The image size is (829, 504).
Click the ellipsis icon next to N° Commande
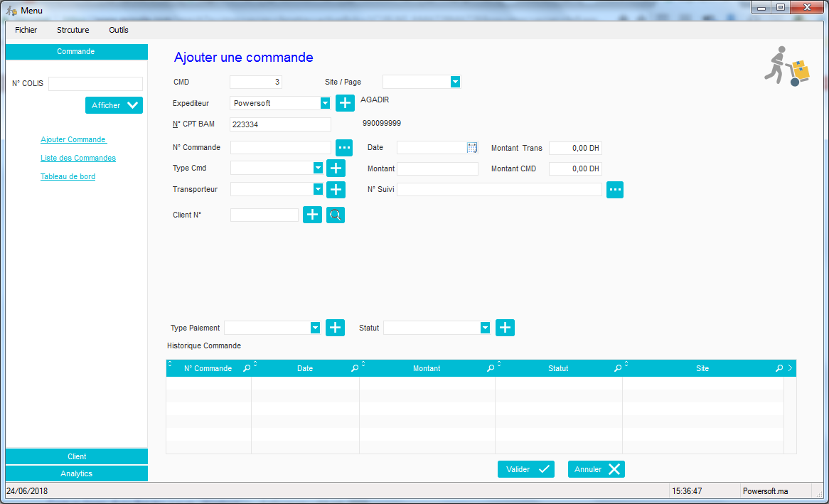344,148
